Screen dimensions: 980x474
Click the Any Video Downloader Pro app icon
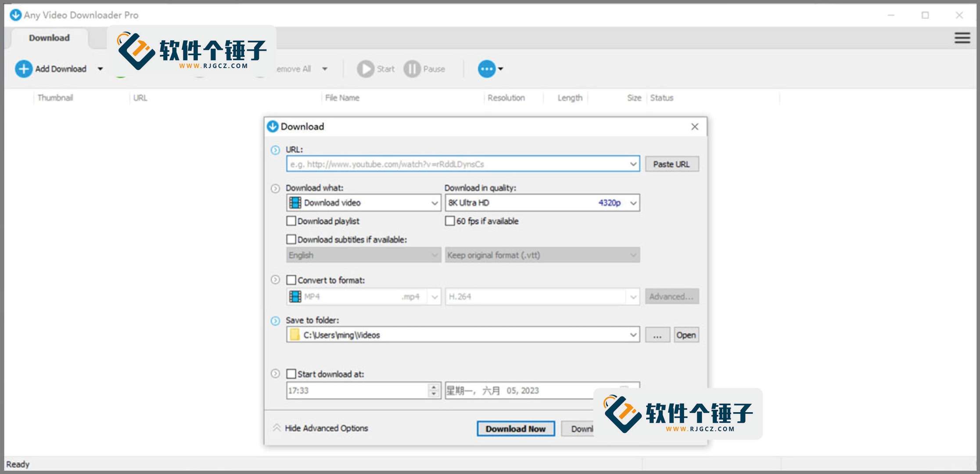click(15, 14)
